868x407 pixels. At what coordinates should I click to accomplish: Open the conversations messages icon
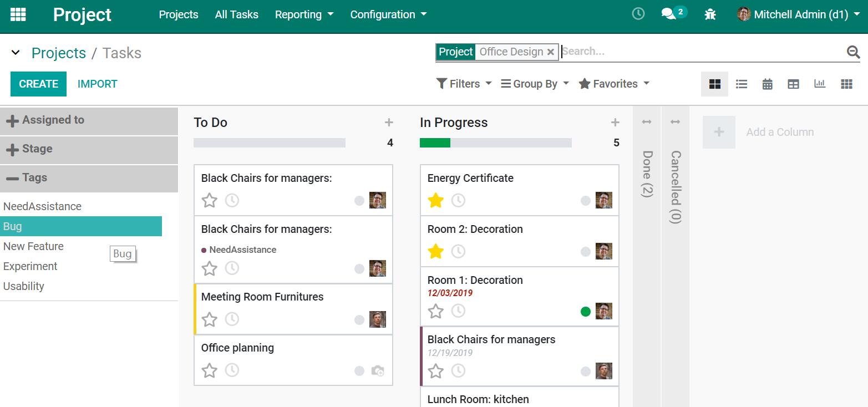click(x=669, y=14)
